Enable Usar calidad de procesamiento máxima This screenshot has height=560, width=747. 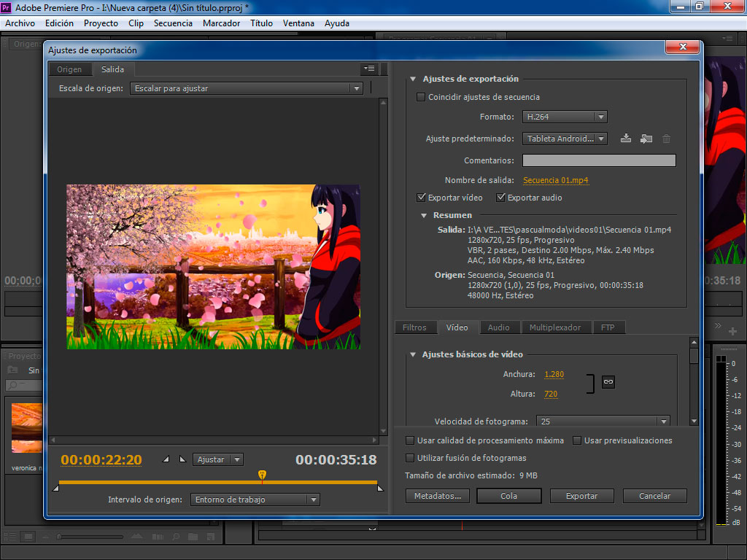[410, 440]
